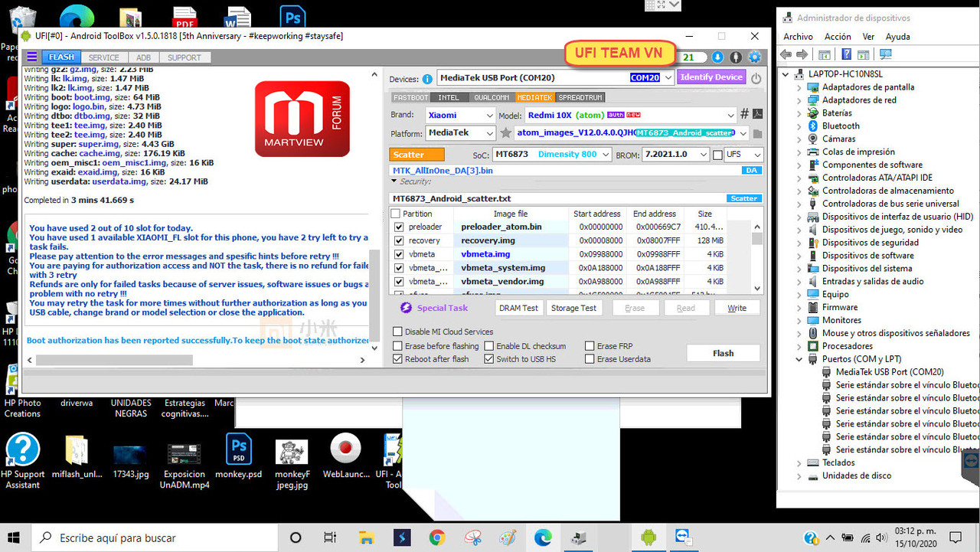Switch to the SUPPORT tab
980x552 pixels.
(185, 57)
